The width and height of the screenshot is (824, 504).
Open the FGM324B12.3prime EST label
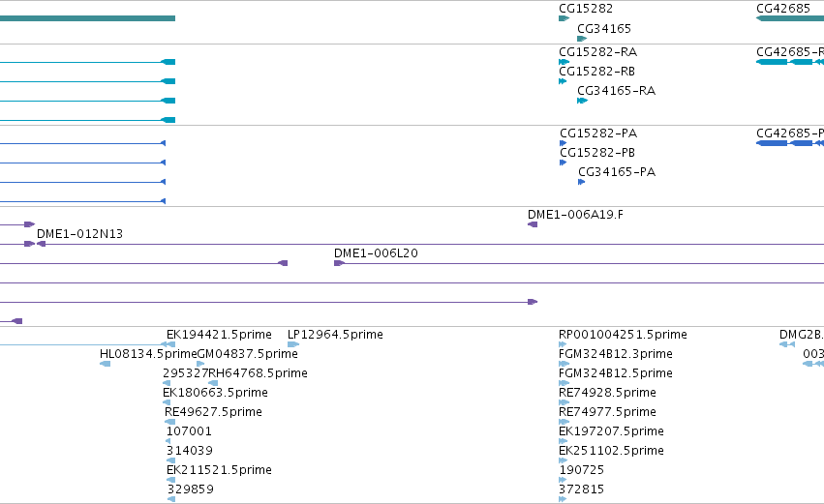[x=616, y=354]
